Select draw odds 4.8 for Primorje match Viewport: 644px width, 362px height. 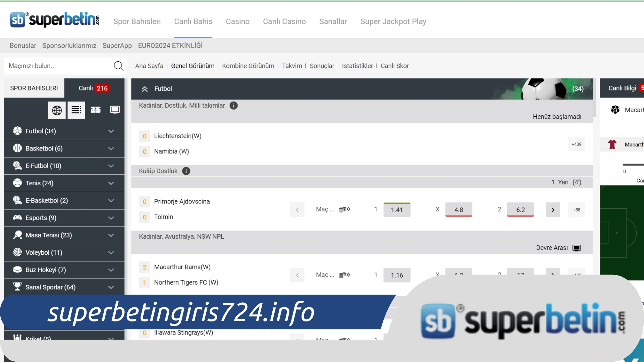459,210
